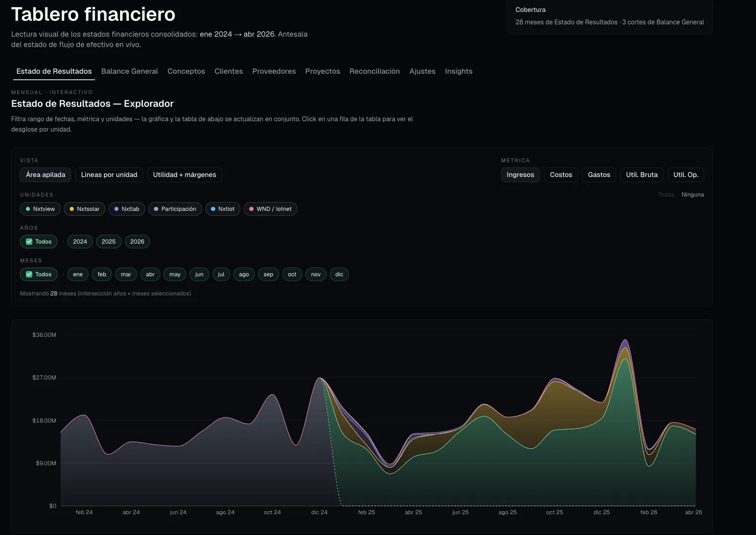Filter by year 2024
Viewport: 756px width, 535px height.
tap(80, 242)
